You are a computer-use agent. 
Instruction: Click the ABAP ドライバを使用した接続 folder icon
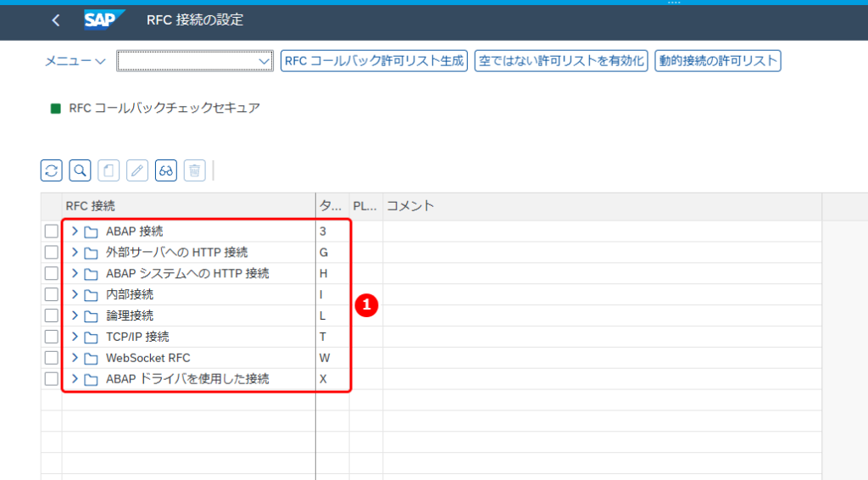coord(91,379)
